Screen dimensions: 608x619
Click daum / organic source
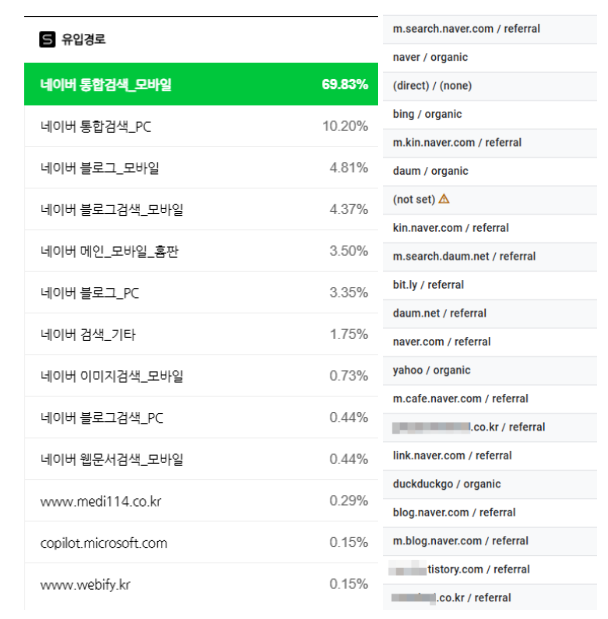tap(490, 171)
